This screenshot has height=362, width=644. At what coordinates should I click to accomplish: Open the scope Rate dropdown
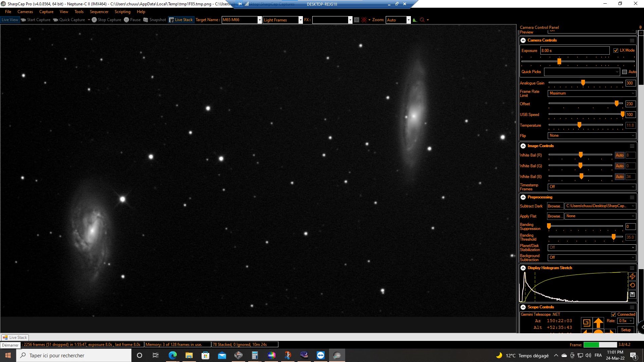click(626, 321)
